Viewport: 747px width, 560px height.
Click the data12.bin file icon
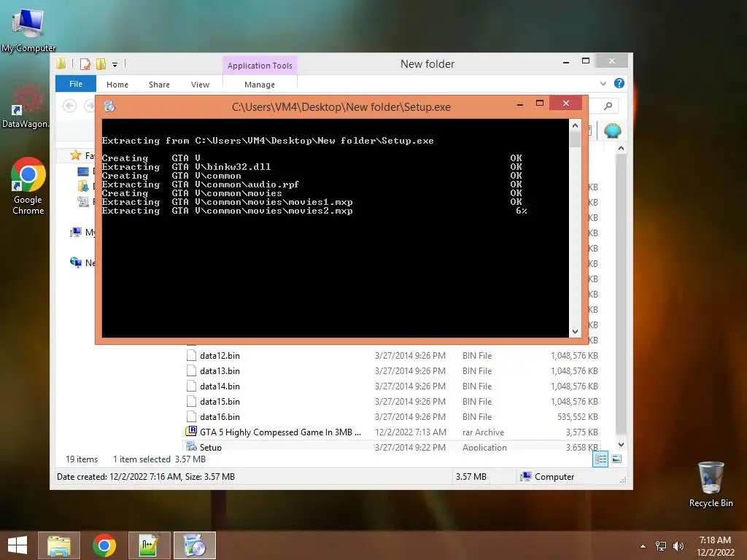[191, 355]
